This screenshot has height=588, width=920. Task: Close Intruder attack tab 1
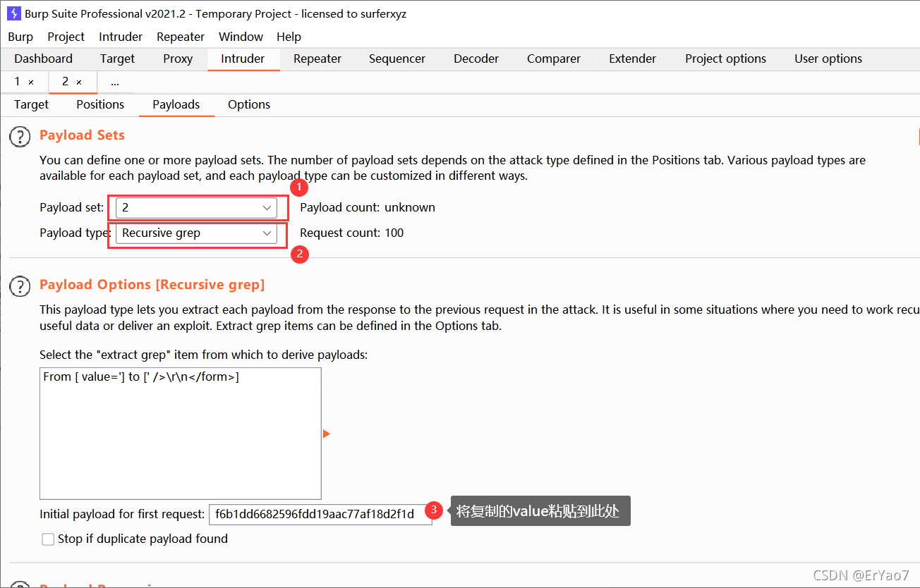click(x=31, y=82)
